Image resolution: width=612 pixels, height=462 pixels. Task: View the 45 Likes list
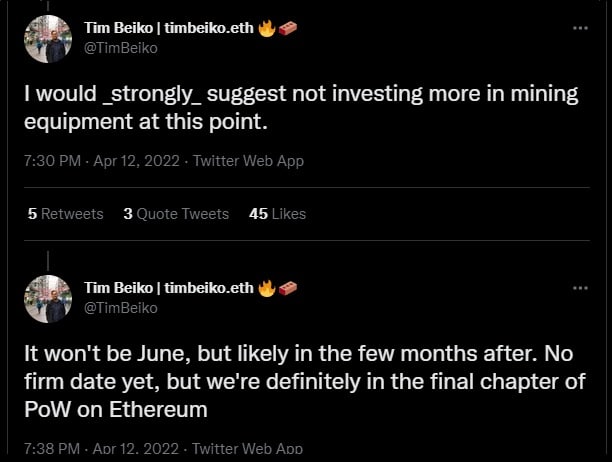[x=278, y=214]
